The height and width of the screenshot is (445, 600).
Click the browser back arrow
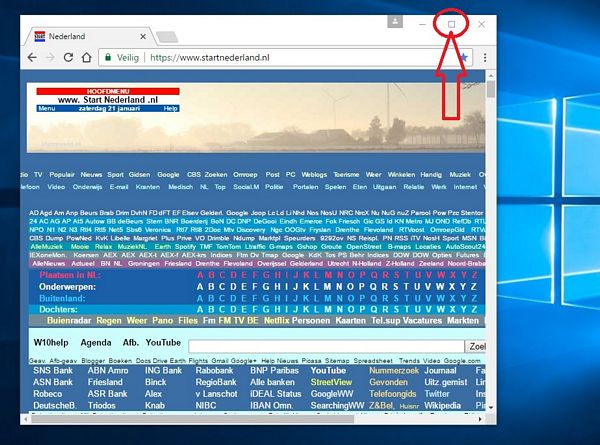tap(32, 57)
